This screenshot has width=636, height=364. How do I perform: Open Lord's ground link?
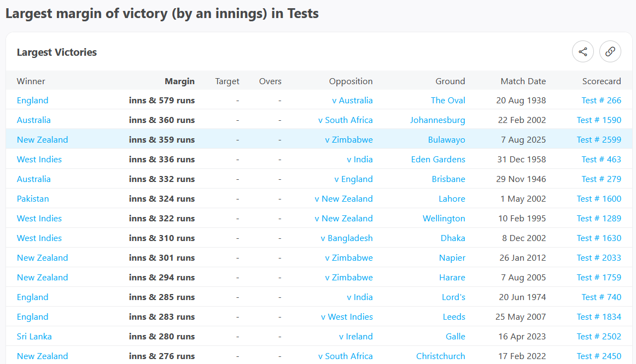pos(453,297)
